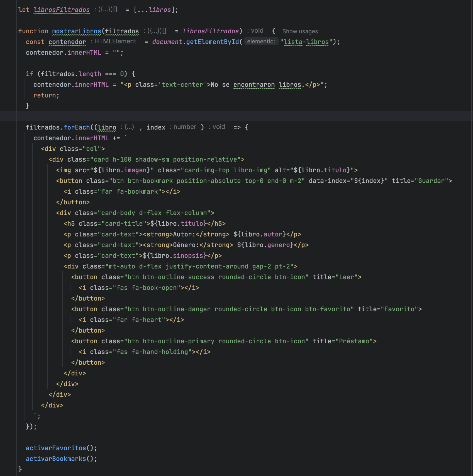Viewport: 473px width, 476px height.
Task: Click the activarBookmarks function call
Action: pos(56,459)
